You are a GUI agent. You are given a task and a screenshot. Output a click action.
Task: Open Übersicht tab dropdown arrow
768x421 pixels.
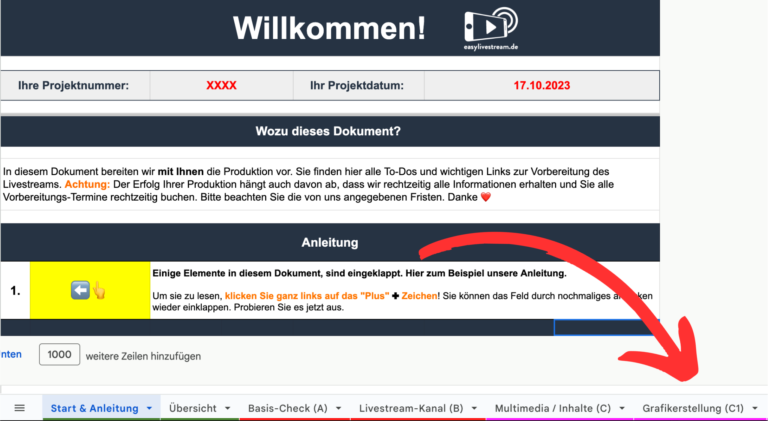point(228,408)
